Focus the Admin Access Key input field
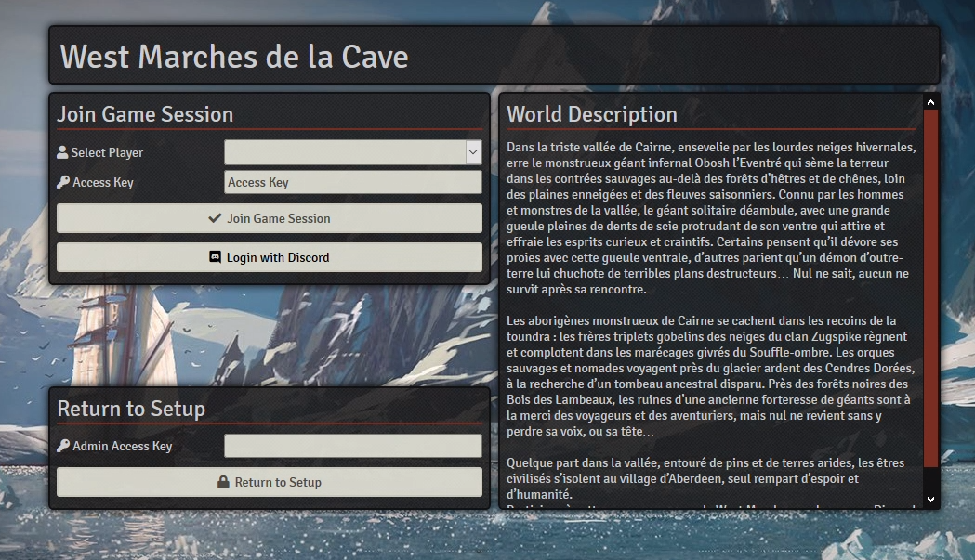The image size is (975, 560). [352, 446]
